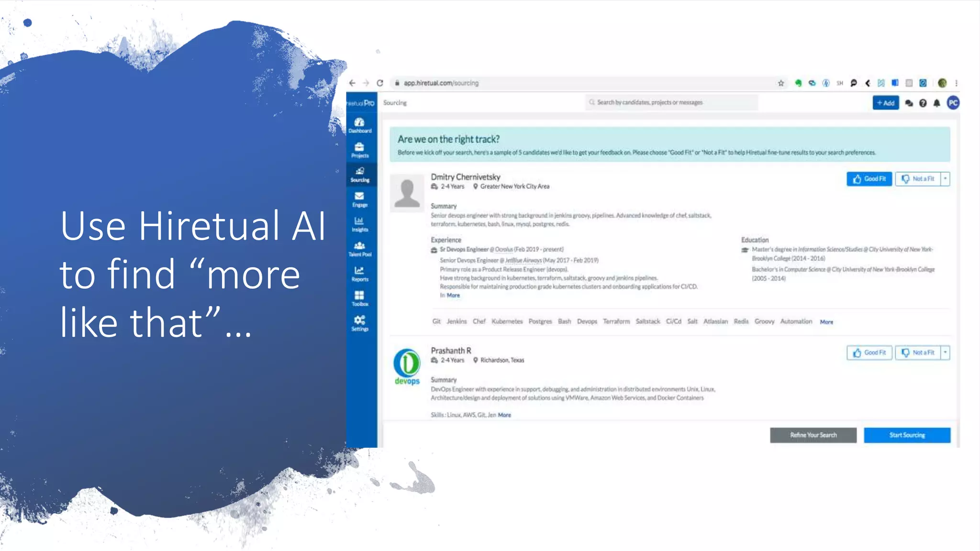This screenshot has width=980, height=551.
Task: Expand More in Dmitry's experience text
Action: pyautogui.click(x=453, y=296)
